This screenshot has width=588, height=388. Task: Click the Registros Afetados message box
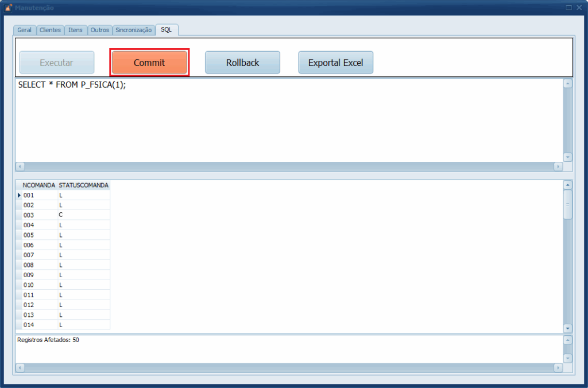(287, 348)
